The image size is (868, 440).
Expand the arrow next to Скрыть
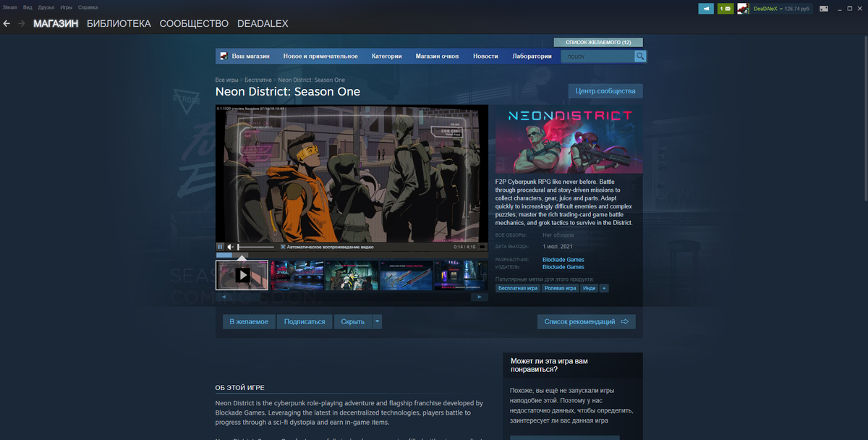[x=377, y=321]
